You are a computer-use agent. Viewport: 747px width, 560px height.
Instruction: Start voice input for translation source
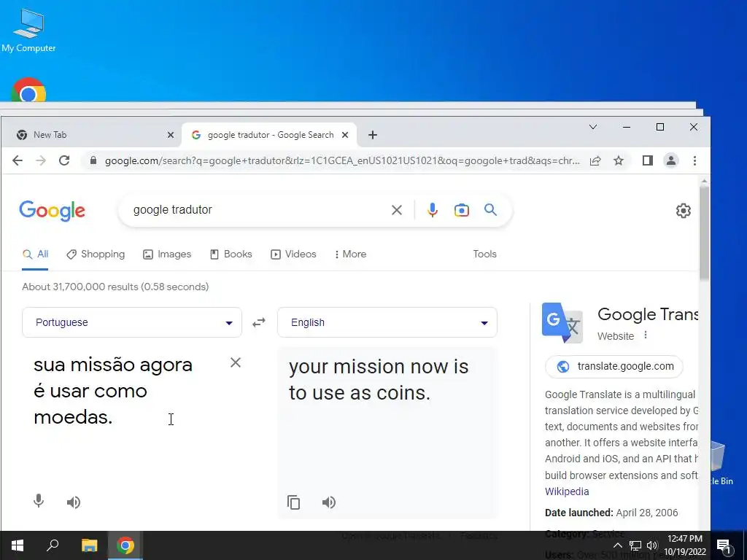coord(39,501)
